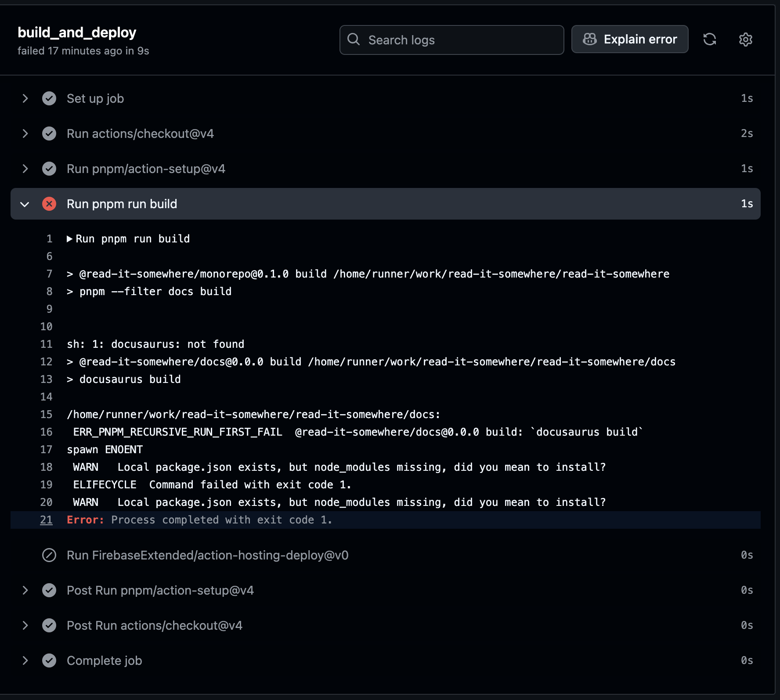Expand the Post Run pnpm/action-setup@v4 step
Image resolution: width=780 pixels, height=700 pixels.
(x=25, y=590)
